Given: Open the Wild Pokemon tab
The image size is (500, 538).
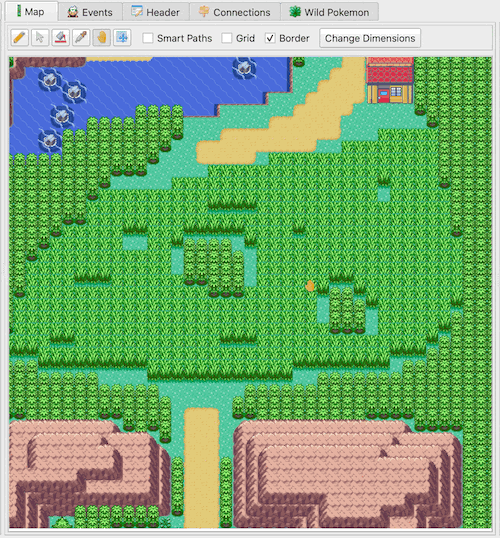Looking at the screenshot, I should 330,12.
